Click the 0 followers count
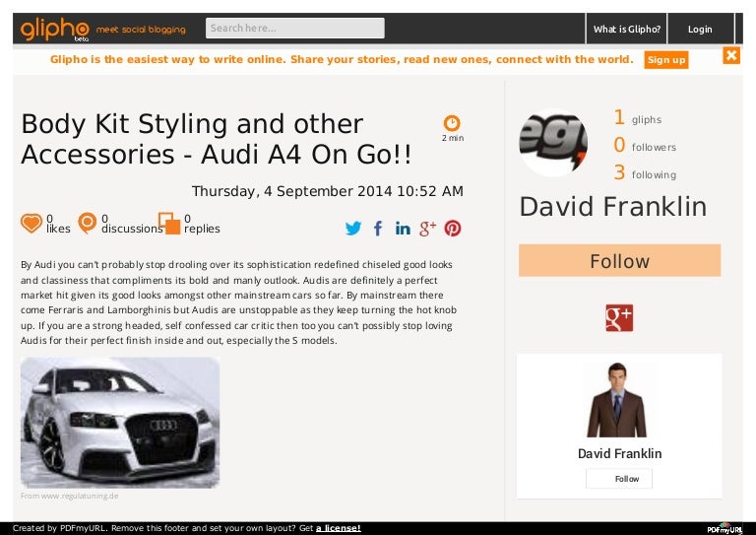The image size is (756, 535). 645,145
